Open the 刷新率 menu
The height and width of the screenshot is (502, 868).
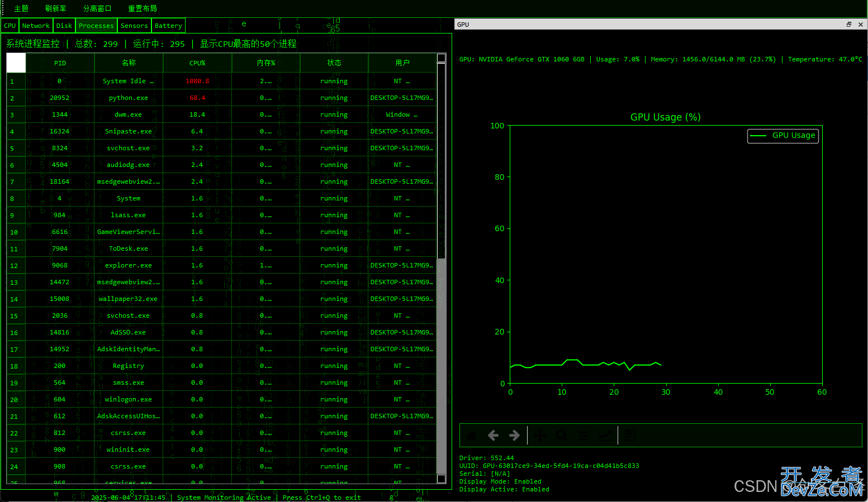(x=56, y=8)
